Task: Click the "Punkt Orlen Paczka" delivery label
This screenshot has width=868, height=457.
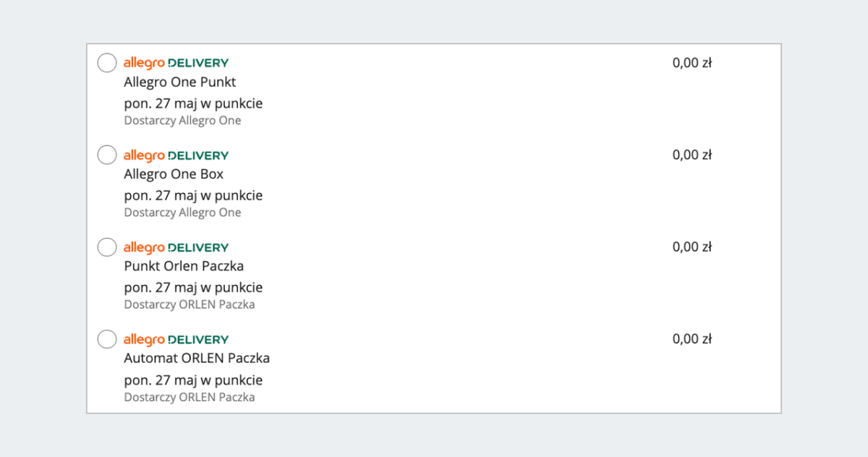Action: point(184,266)
